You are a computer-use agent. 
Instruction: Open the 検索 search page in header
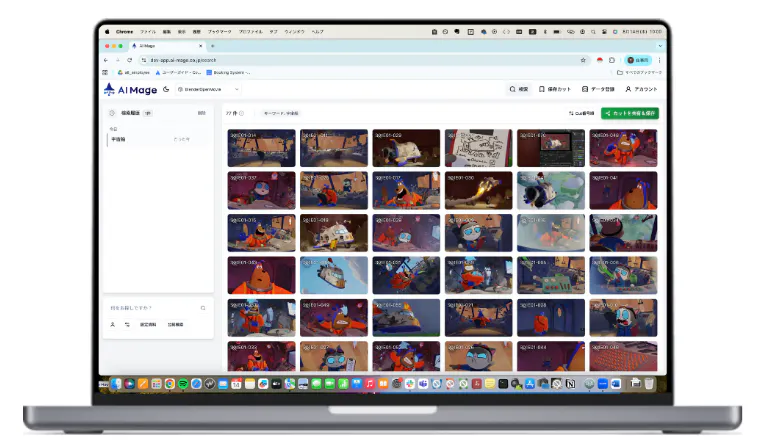[x=519, y=89]
